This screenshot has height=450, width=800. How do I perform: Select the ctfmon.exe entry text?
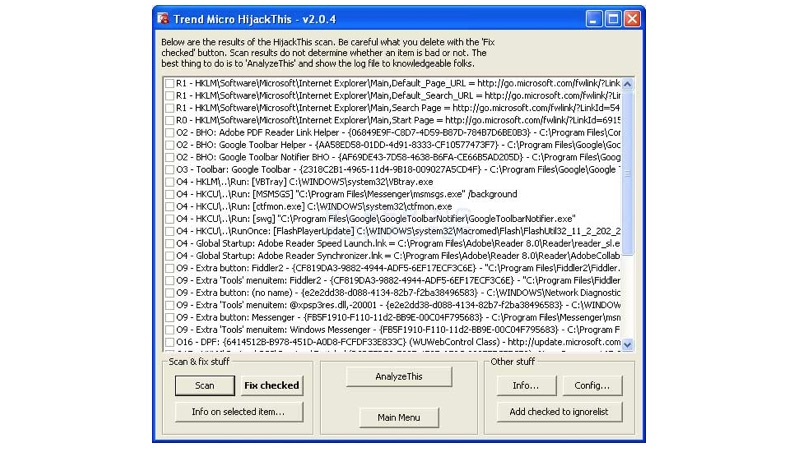pyautogui.click(x=314, y=207)
